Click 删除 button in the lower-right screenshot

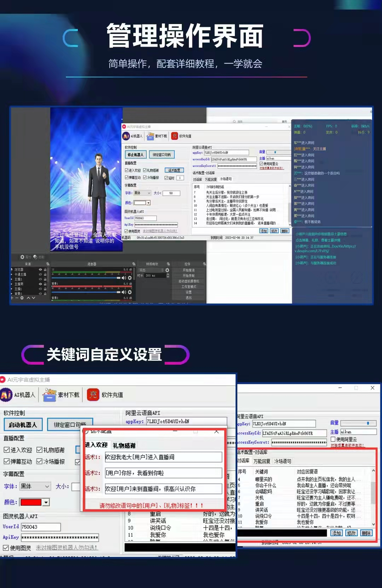[x=366, y=533]
